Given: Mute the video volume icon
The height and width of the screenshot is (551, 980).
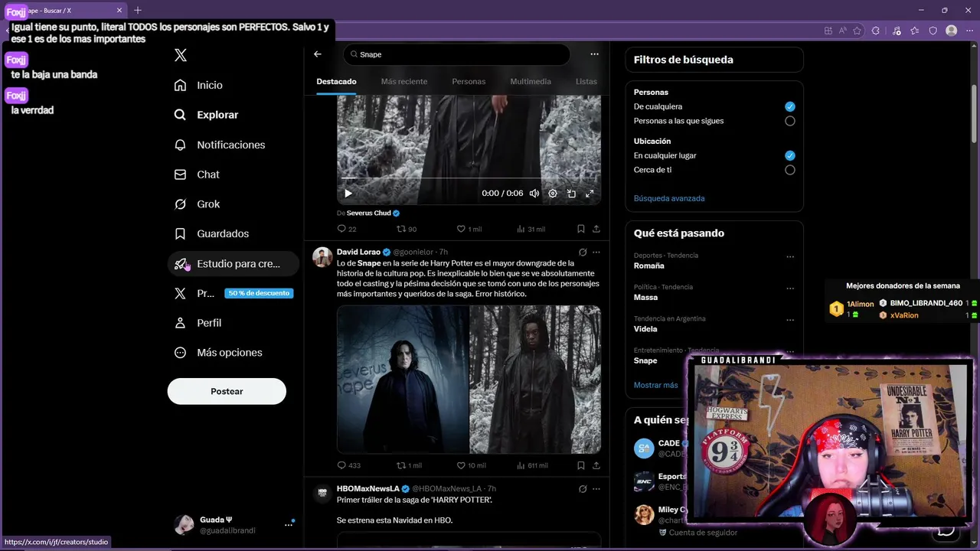Looking at the screenshot, I should (x=534, y=194).
